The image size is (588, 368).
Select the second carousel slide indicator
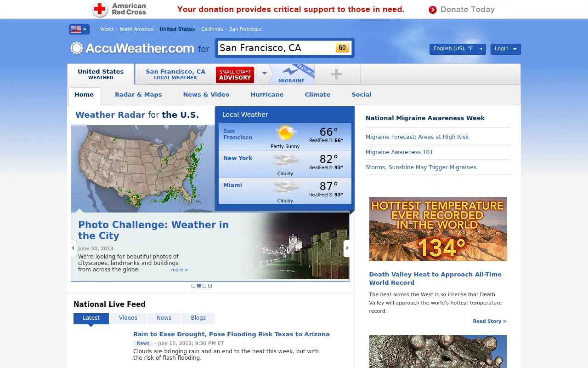[x=199, y=286]
